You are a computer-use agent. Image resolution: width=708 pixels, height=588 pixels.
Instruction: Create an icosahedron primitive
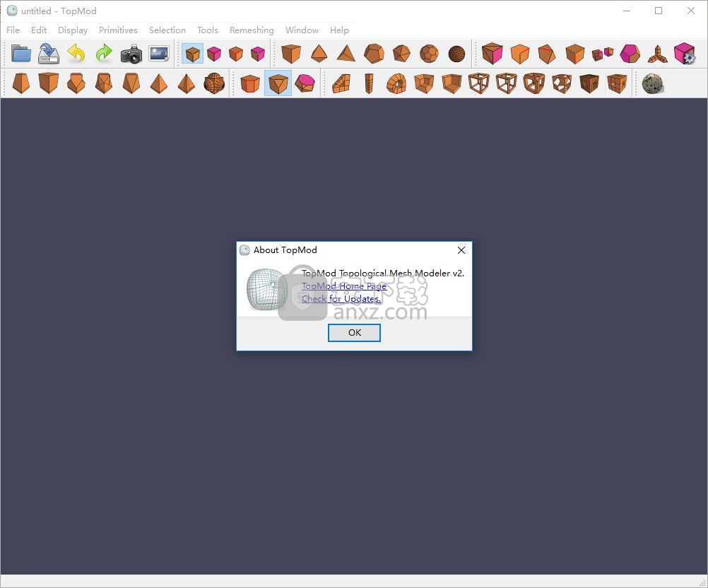tap(401, 54)
